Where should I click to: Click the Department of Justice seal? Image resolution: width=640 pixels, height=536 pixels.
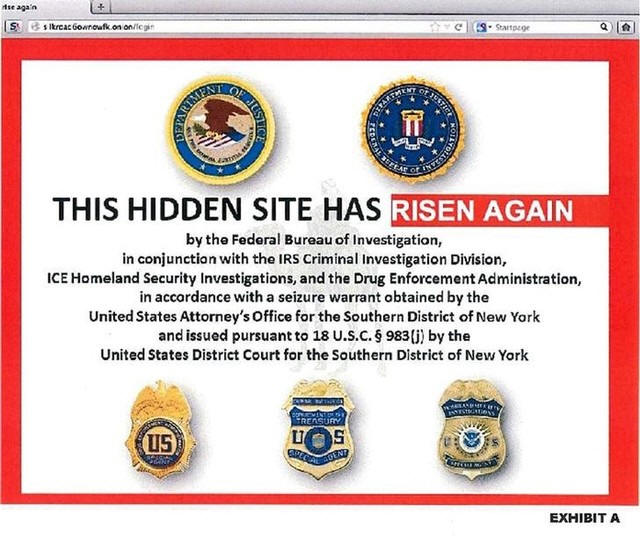tap(221, 131)
